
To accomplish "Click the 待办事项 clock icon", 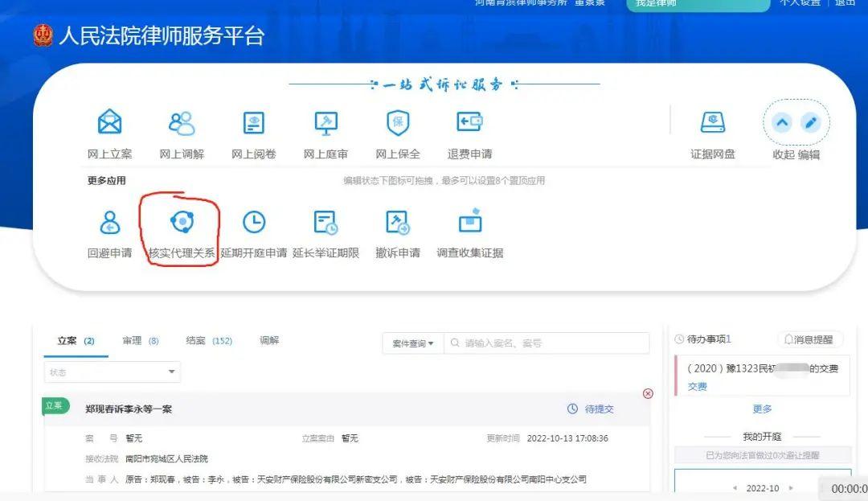I will coord(679,339).
